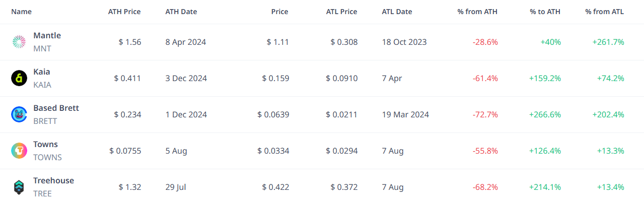Click the Kaia coin logo icon
Image resolution: width=644 pixels, height=204 pixels.
pyautogui.click(x=19, y=79)
